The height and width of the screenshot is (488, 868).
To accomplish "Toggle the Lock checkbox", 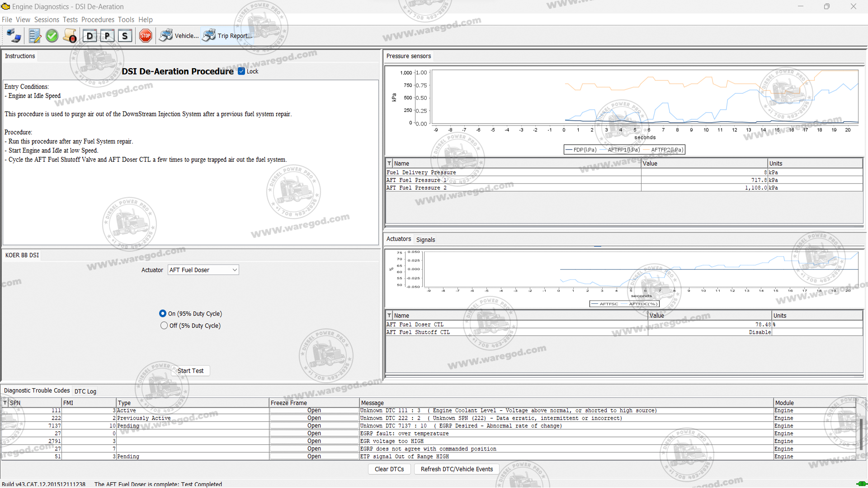I will coord(241,71).
